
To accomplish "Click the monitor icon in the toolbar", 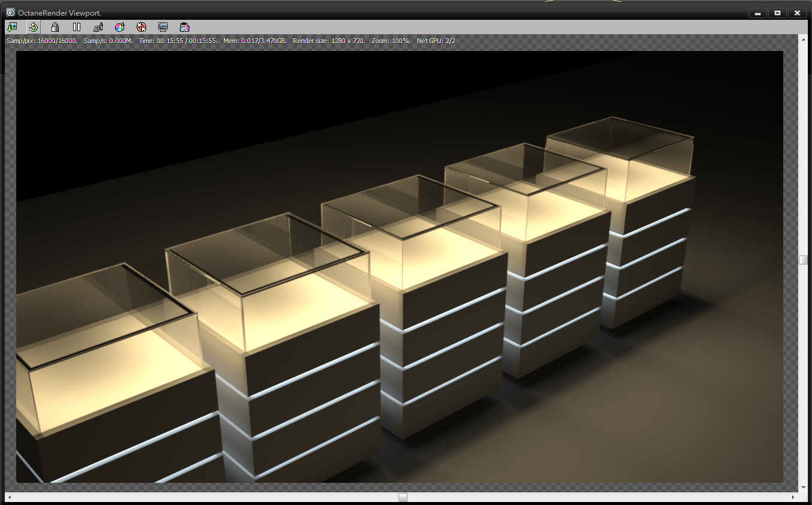I will click(163, 27).
